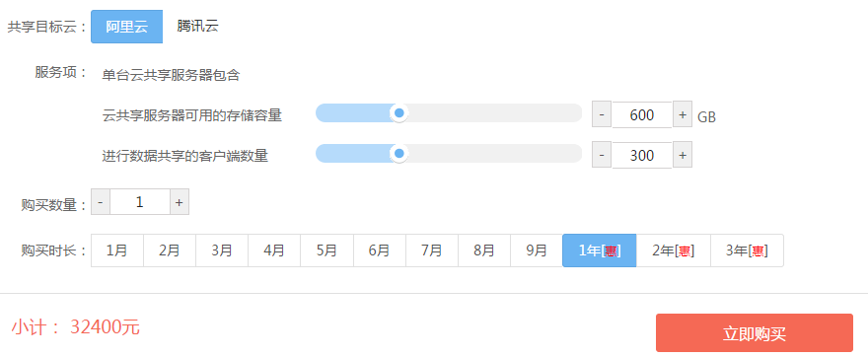Viewport: 868px width, 357px height.
Task: Select 3月 purchase duration
Action: coord(222,250)
